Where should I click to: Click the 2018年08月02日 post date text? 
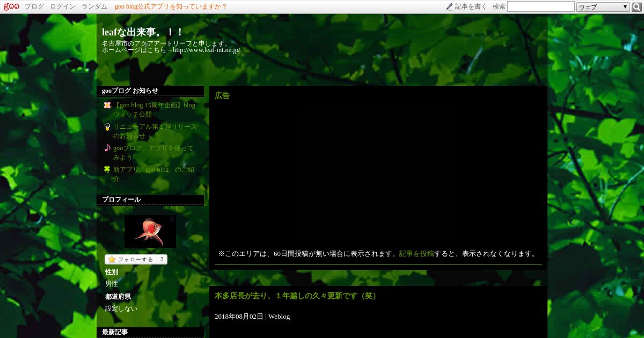(x=239, y=317)
